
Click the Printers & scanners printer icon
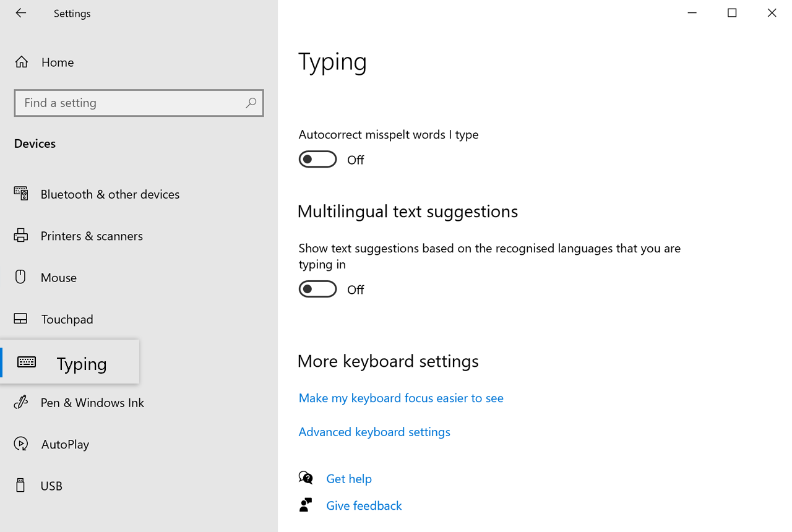tap(21, 236)
